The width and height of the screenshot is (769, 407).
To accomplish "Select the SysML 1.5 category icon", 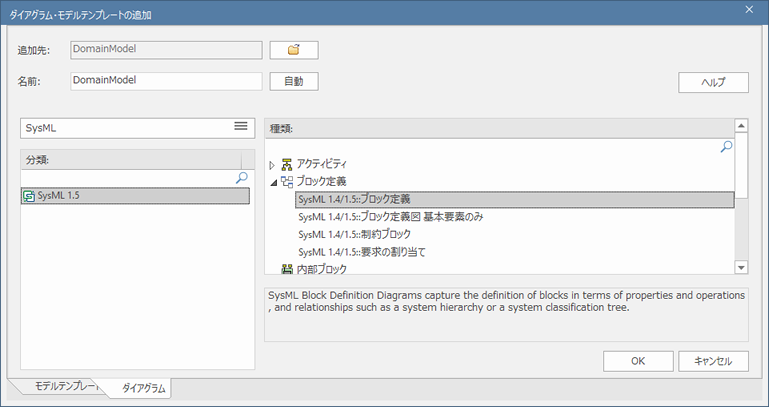I will point(29,196).
